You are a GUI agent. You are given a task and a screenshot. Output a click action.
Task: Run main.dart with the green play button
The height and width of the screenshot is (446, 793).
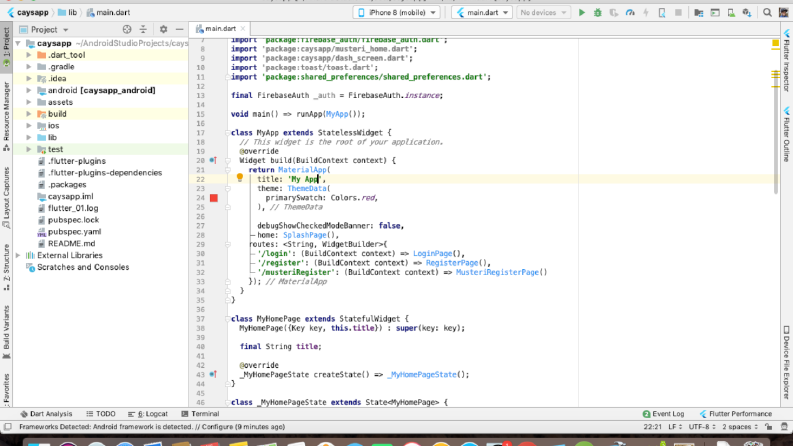582,13
